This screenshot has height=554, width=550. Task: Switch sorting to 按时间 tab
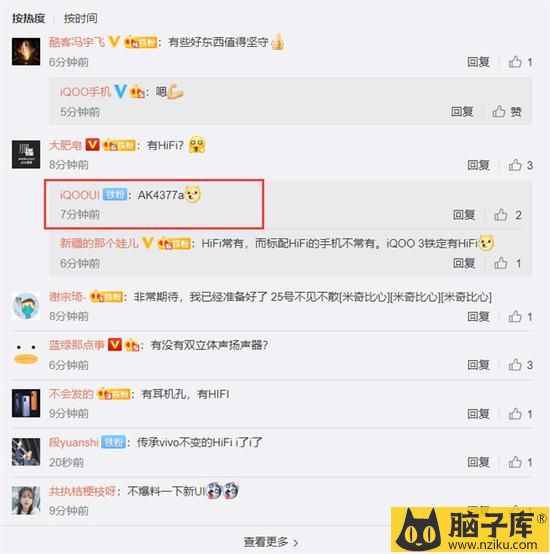click(x=81, y=18)
